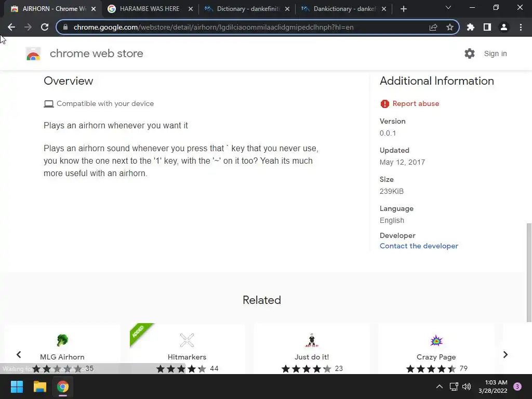This screenshot has width=532, height=399.
Task: Show hidden system tray icons
Action: pyautogui.click(x=440, y=387)
